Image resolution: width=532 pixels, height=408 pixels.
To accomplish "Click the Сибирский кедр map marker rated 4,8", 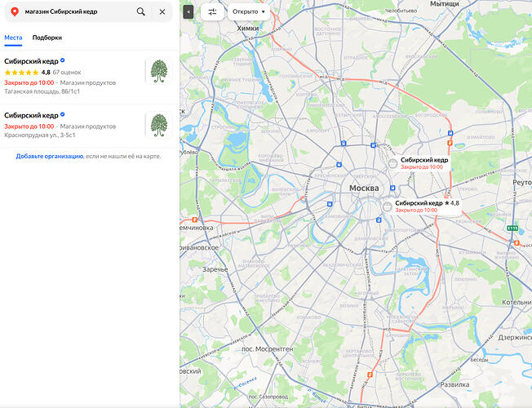I will pos(387,206).
